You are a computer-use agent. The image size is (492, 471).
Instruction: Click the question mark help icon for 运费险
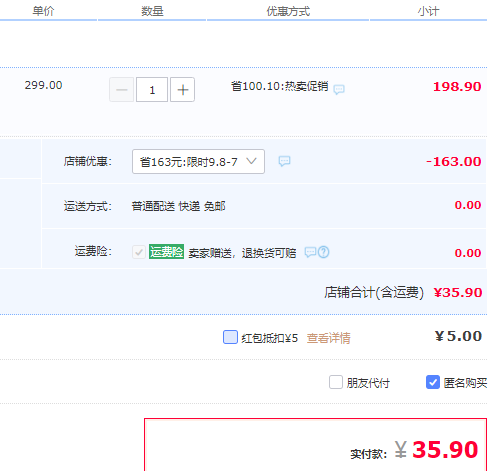[324, 252]
